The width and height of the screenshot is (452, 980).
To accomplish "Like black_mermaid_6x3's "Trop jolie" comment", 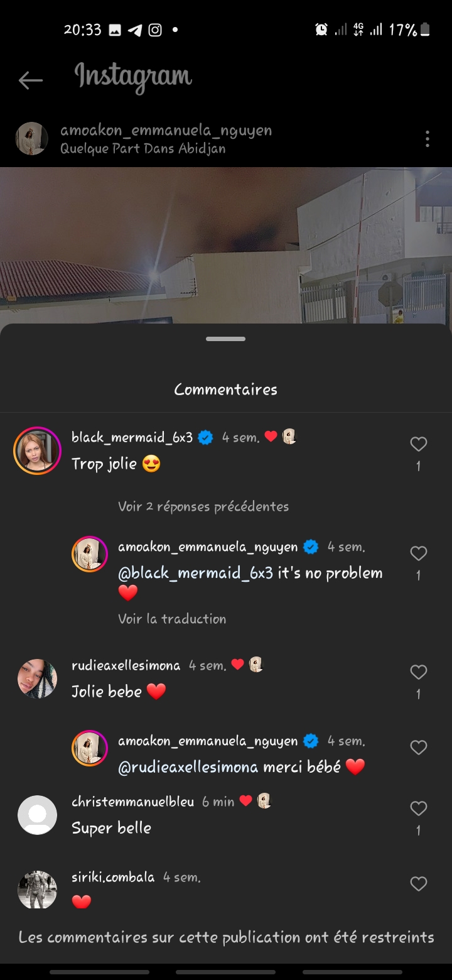I will [418, 445].
